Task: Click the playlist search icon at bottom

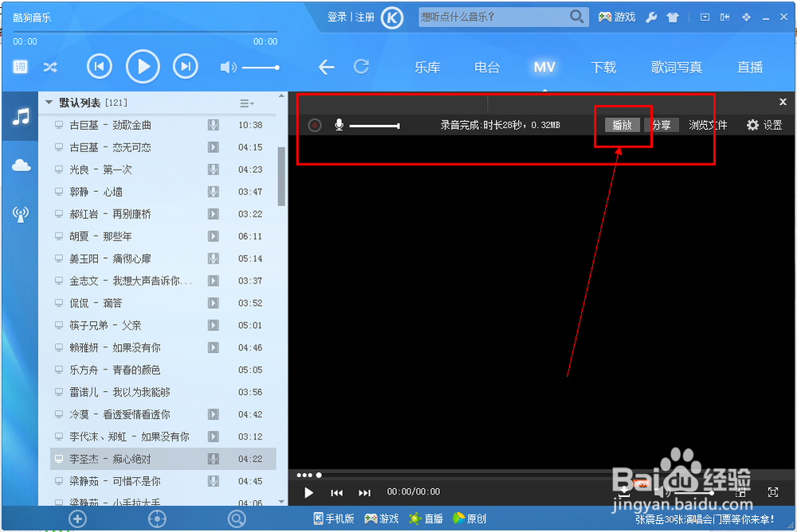Action: point(237,518)
